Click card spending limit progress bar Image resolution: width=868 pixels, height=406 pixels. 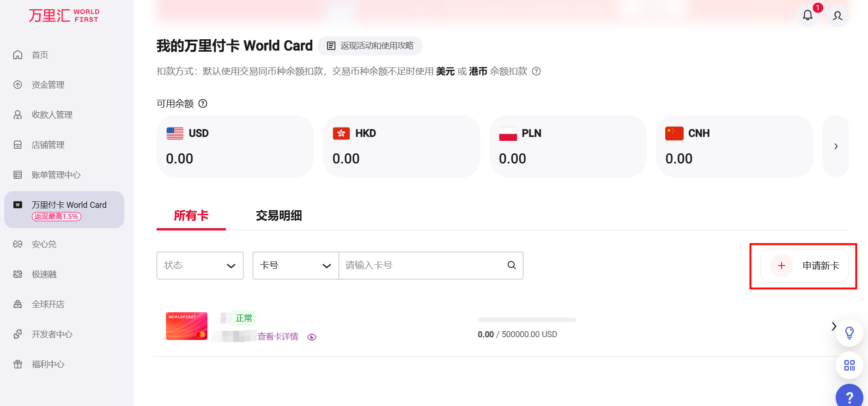pyautogui.click(x=527, y=320)
